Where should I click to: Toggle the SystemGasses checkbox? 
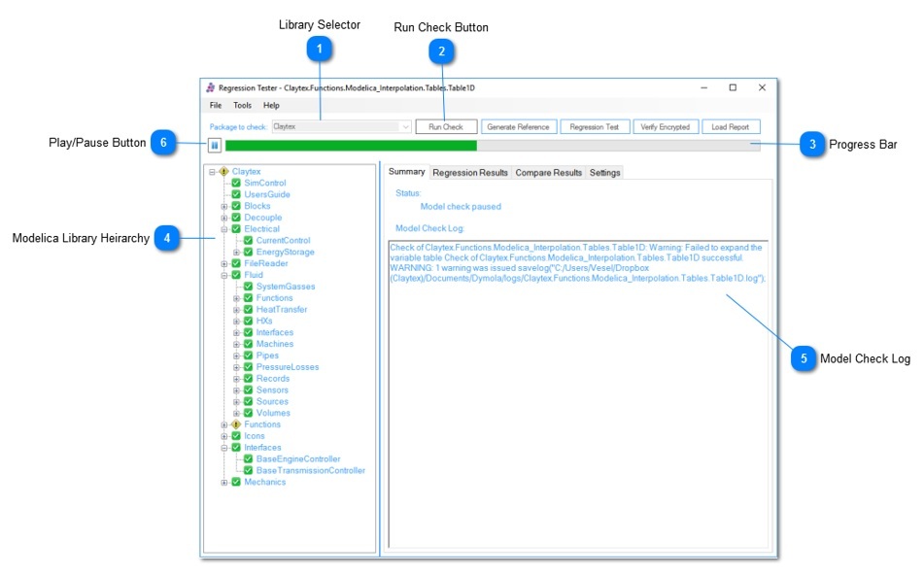click(248, 287)
